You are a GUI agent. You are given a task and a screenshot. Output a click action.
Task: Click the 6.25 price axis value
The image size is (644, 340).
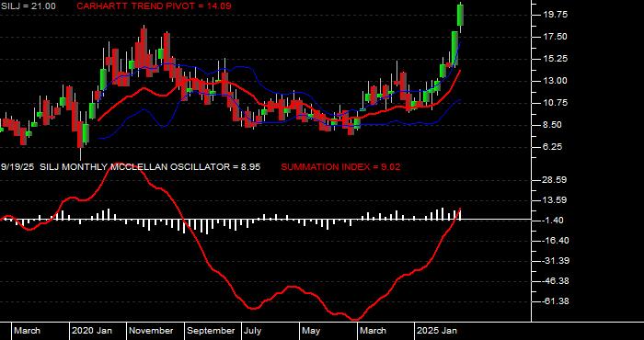click(x=555, y=147)
